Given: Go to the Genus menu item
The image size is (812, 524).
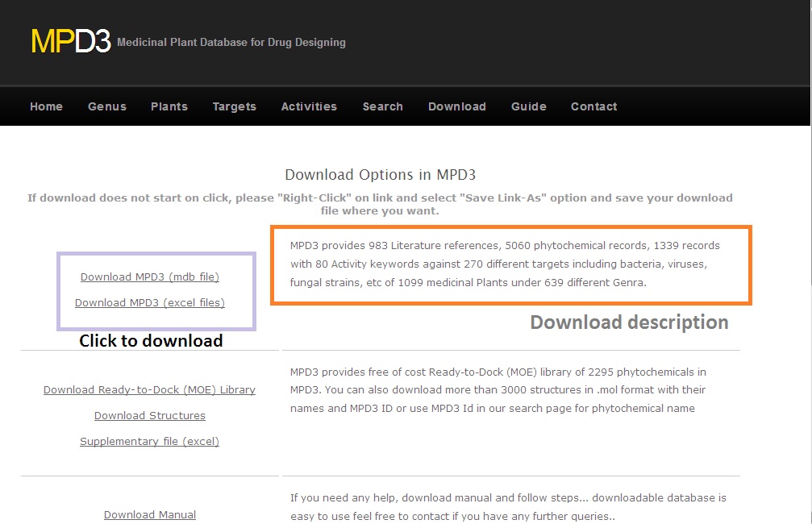Looking at the screenshot, I should 107,106.
